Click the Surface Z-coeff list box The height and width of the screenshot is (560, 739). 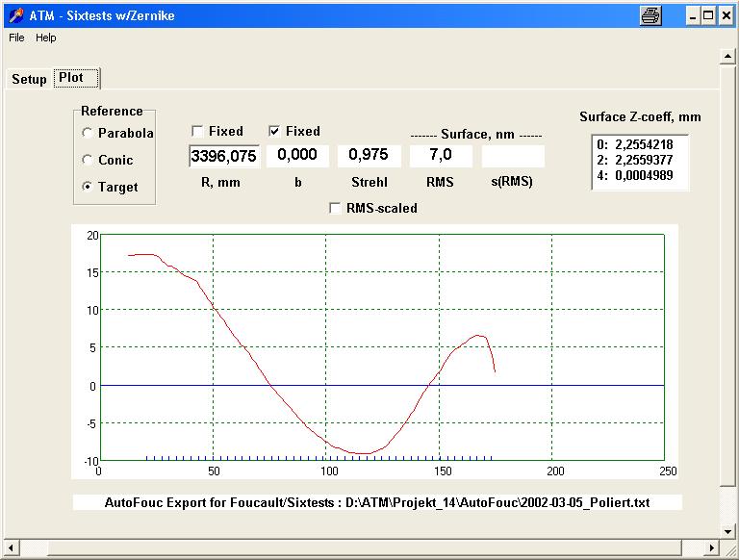click(x=640, y=162)
